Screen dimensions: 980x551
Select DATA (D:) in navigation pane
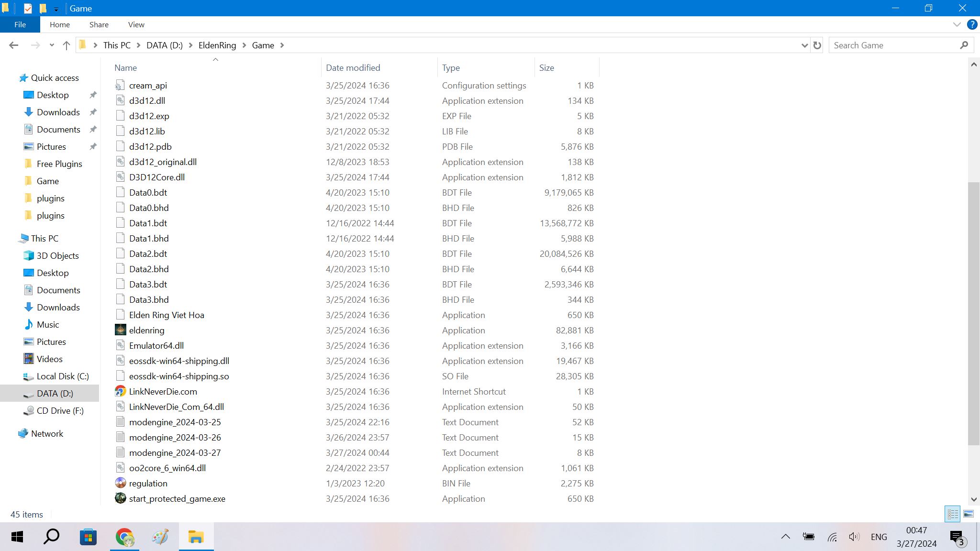point(55,393)
